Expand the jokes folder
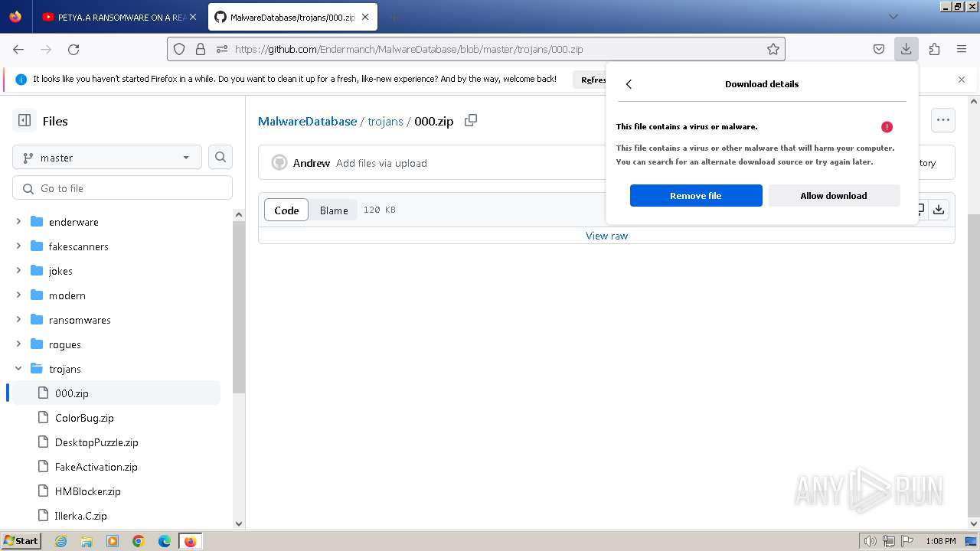 tap(18, 271)
